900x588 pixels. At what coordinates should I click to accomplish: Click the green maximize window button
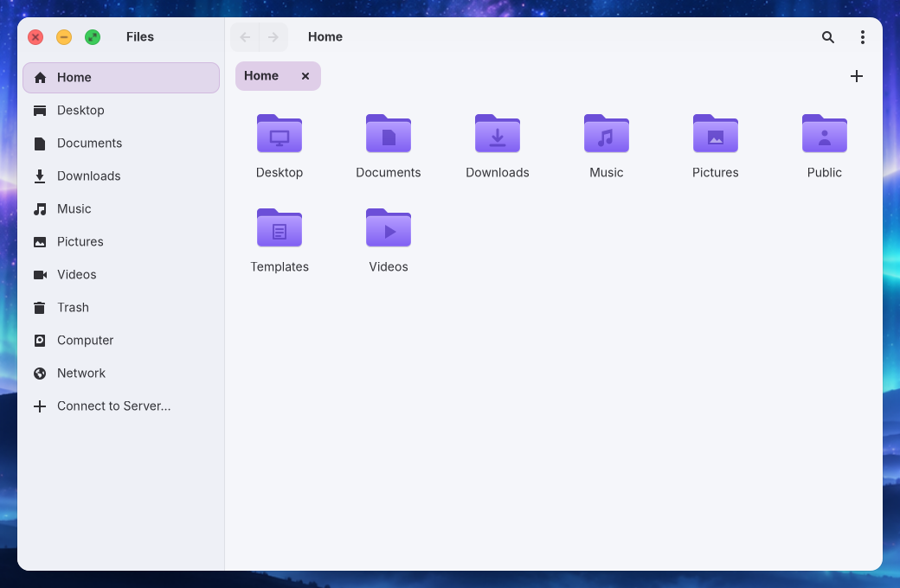[93, 37]
